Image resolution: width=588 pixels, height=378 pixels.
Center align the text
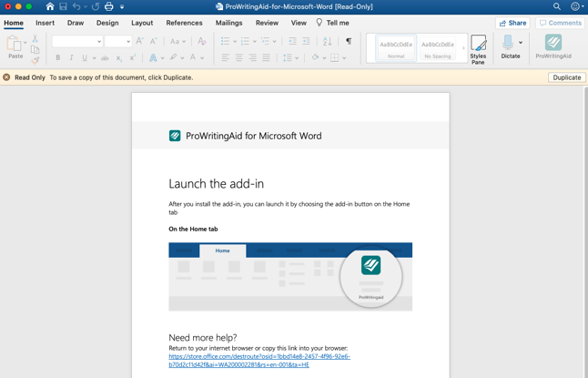[x=238, y=57]
